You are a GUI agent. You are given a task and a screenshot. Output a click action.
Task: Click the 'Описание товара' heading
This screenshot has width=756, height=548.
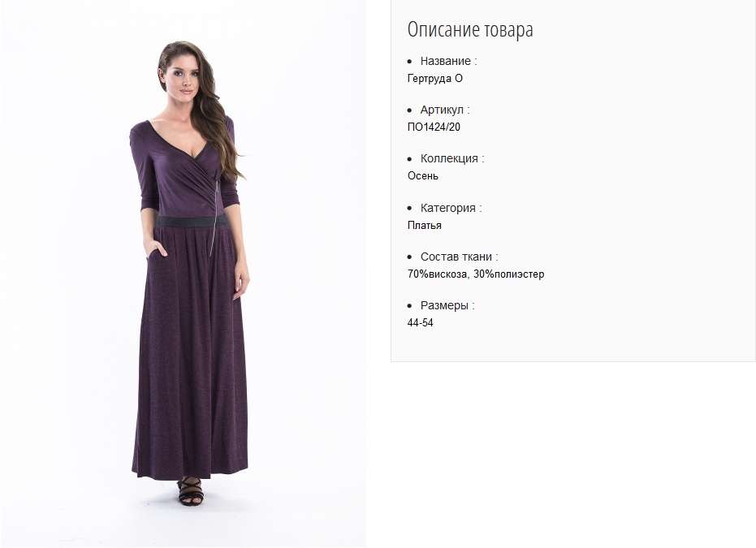470,29
